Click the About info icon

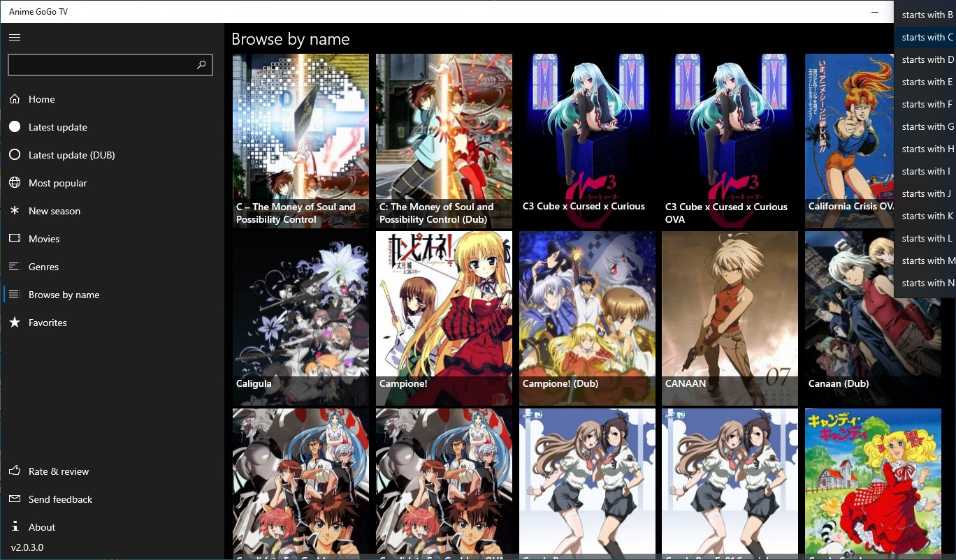click(x=15, y=527)
